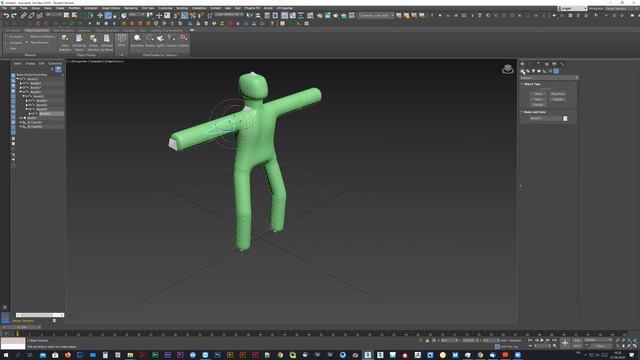Screen dimensions: 640x360
Task: Click the object name input field
Action: pyautogui.click(x=545, y=119)
